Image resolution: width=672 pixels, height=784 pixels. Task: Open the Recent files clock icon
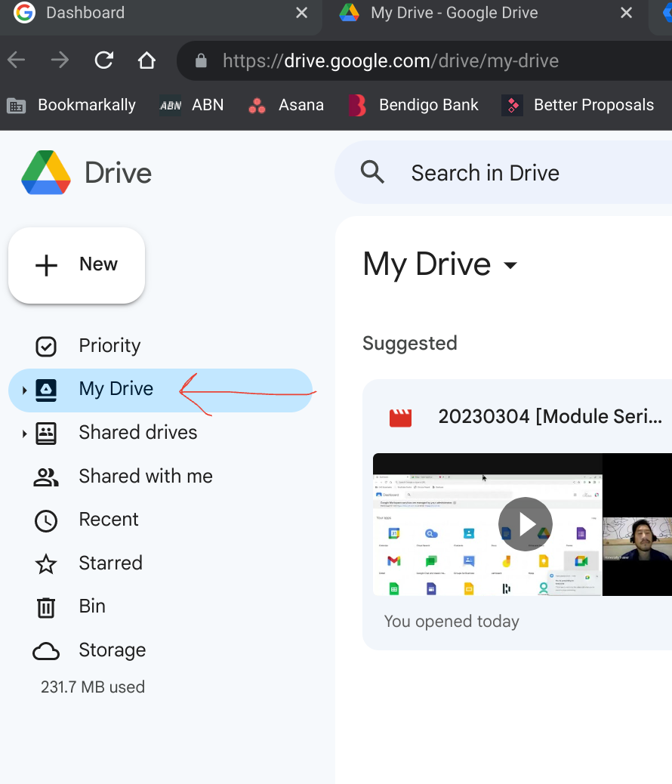pos(46,520)
